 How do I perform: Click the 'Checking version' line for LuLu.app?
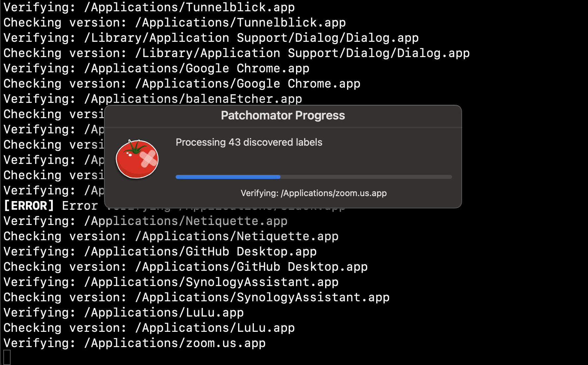[x=149, y=328]
